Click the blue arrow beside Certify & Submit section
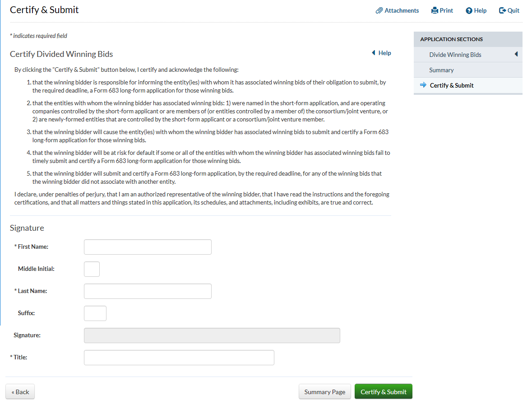The width and height of the screenshot is (532, 405). click(423, 85)
